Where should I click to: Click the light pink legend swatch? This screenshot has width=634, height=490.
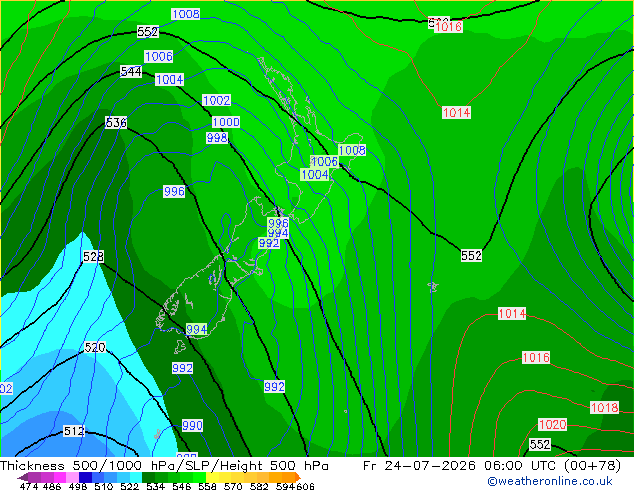click(x=72, y=477)
